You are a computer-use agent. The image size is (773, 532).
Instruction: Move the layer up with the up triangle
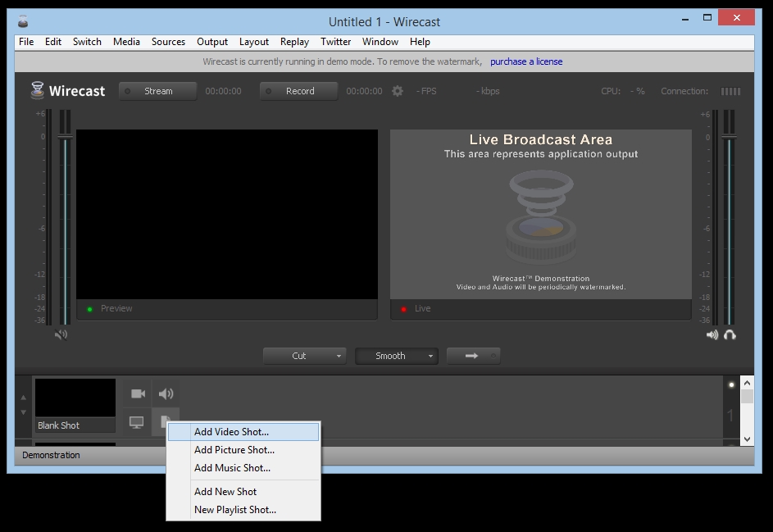(23, 397)
